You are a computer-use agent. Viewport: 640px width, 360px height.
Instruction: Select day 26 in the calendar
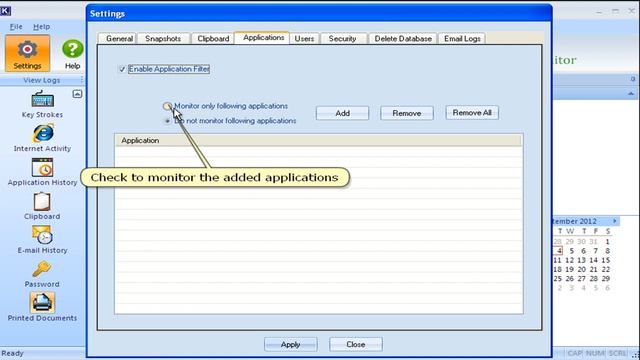569,279
